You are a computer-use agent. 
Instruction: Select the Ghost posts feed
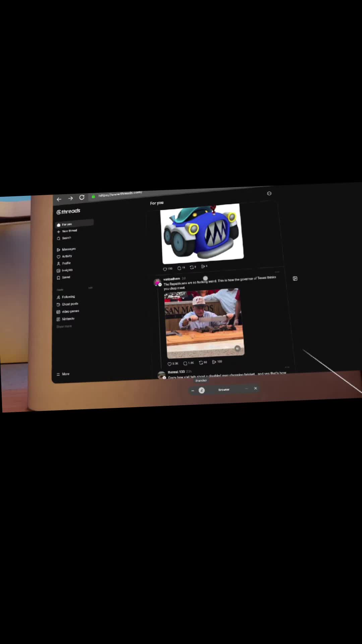(x=67, y=304)
